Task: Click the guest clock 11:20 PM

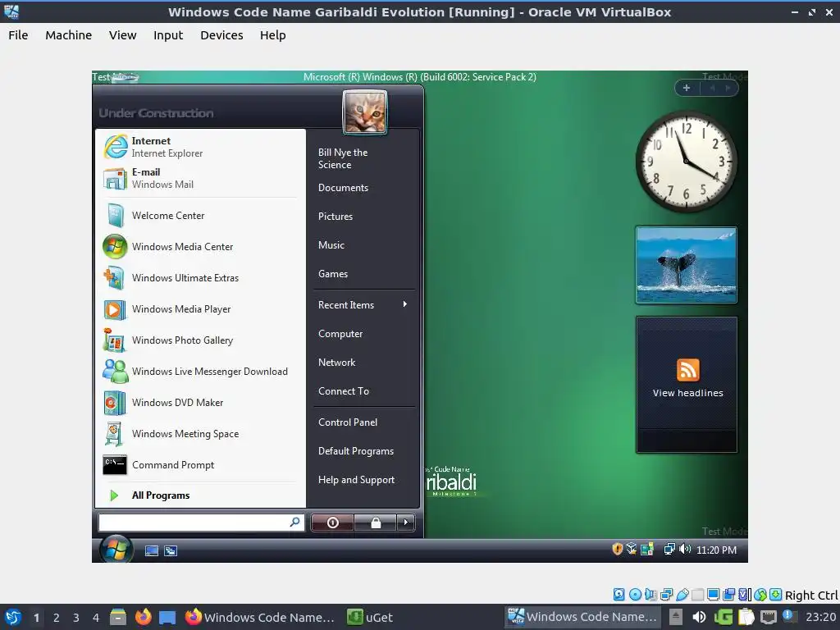Action: (716, 550)
